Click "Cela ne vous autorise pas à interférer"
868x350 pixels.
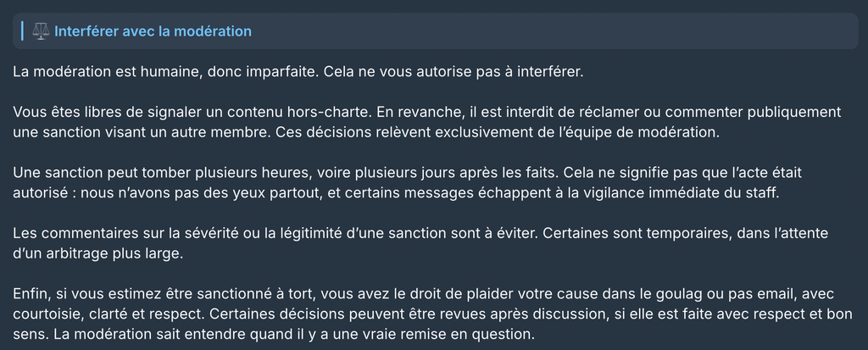[453, 72]
